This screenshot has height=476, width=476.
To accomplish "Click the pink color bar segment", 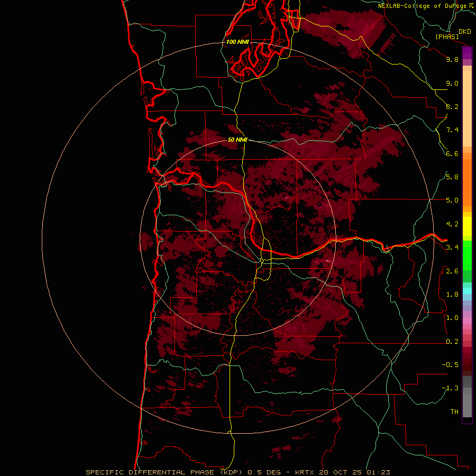I will tap(467, 321).
